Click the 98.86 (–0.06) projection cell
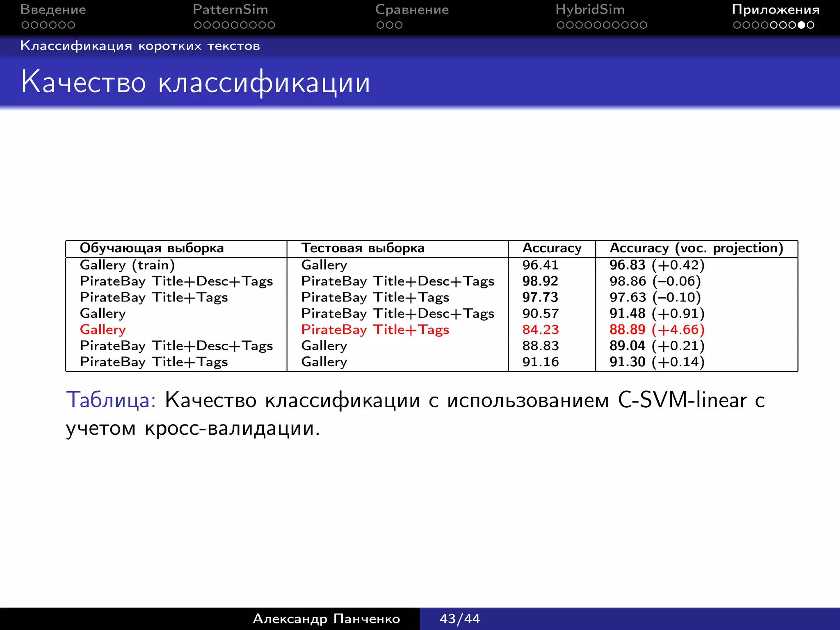Screen dimensions: 840x630 (x=655, y=281)
